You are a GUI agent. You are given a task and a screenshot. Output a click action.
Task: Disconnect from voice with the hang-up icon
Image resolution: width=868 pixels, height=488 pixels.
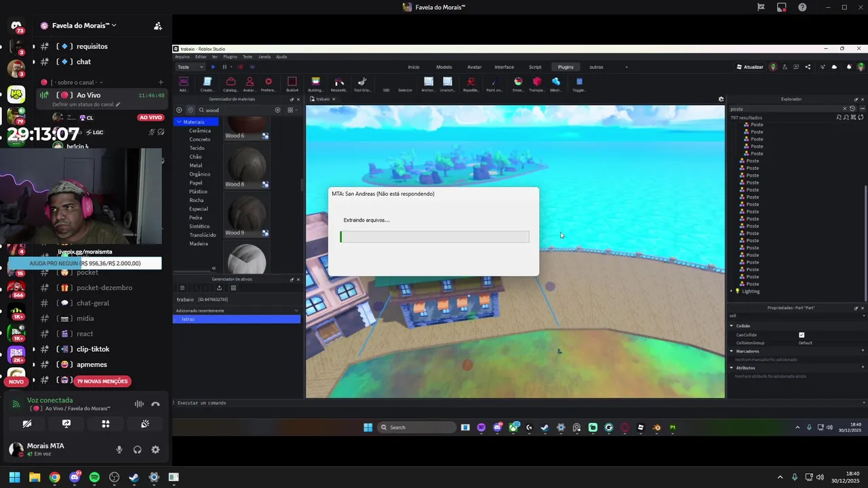155,404
